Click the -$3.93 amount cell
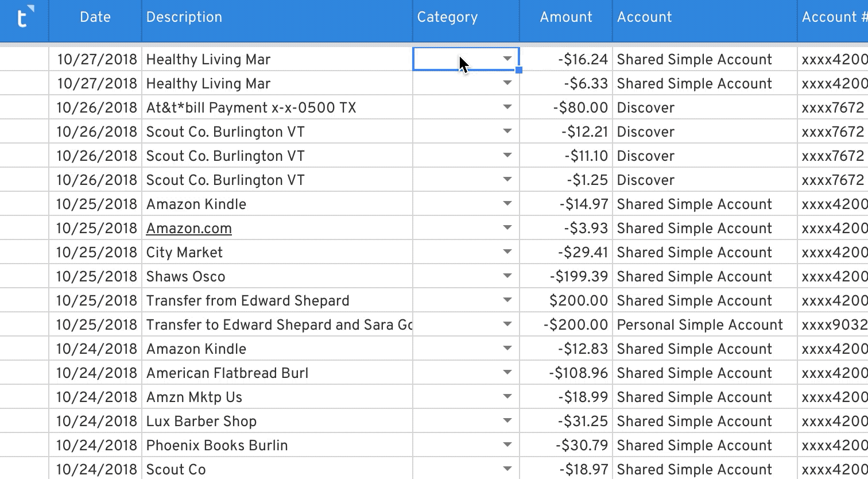868x479 pixels. (x=566, y=228)
